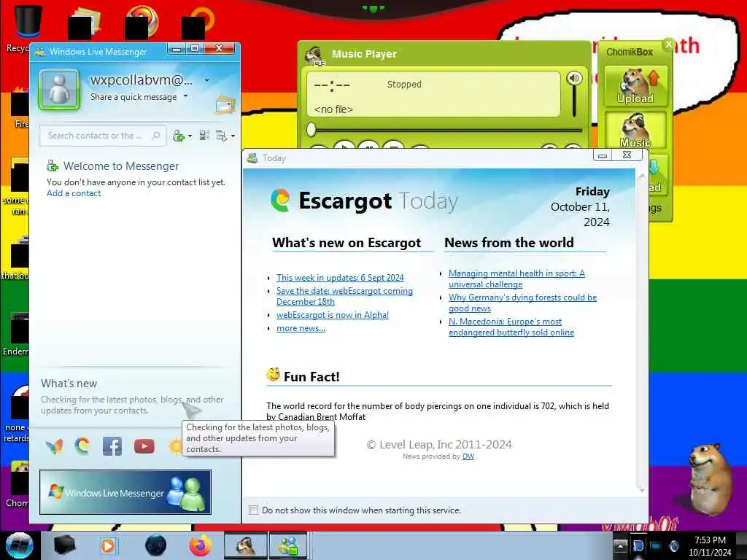The width and height of the screenshot is (747, 560).
Task: Click the Windows Live Messenger banner
Action: click(125, 492)
